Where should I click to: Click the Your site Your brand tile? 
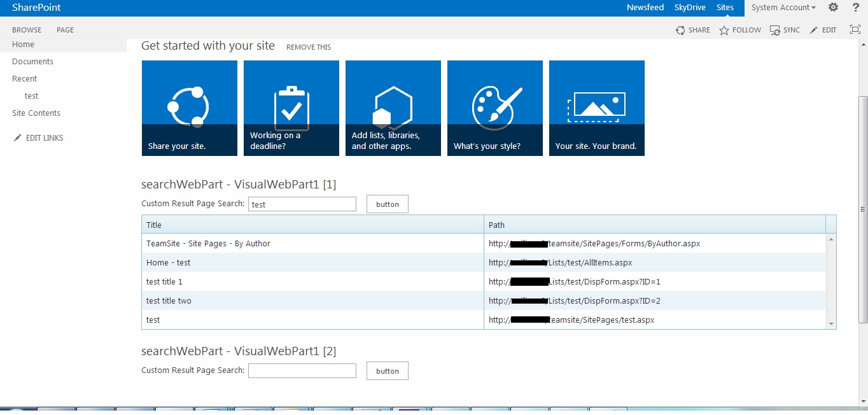[x=596, y=108]
